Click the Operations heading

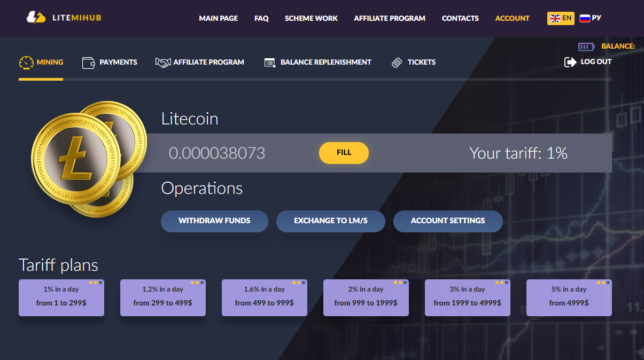[202, 189]
